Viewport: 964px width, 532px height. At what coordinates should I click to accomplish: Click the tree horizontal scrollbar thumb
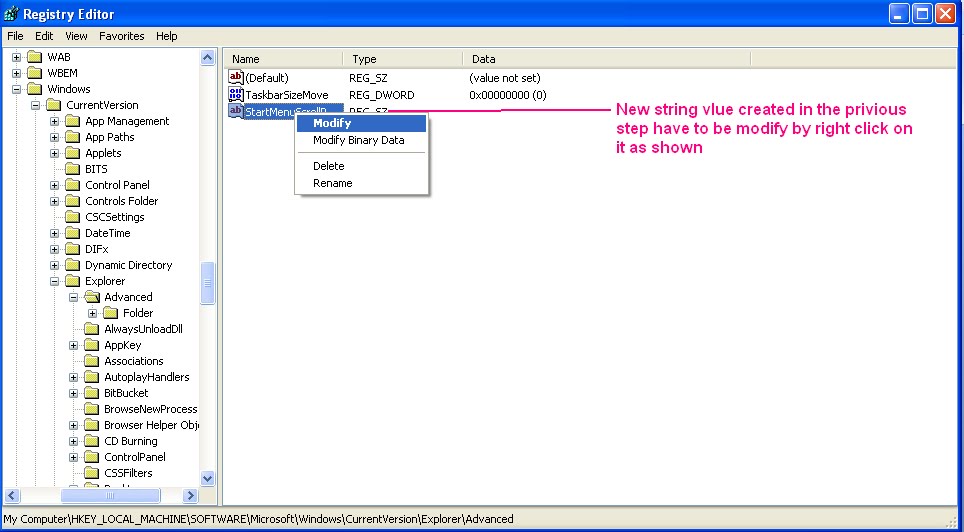click(111, 495)
